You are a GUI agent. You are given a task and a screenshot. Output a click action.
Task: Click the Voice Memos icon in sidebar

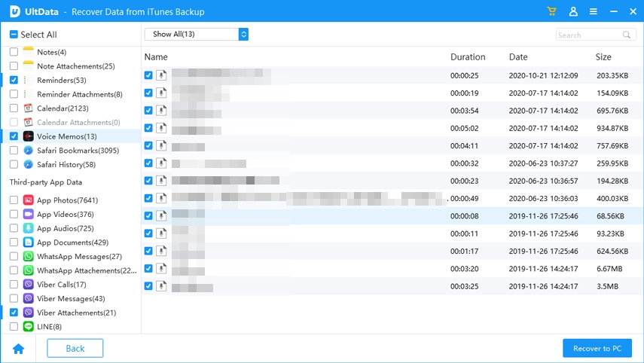[28, 136]
